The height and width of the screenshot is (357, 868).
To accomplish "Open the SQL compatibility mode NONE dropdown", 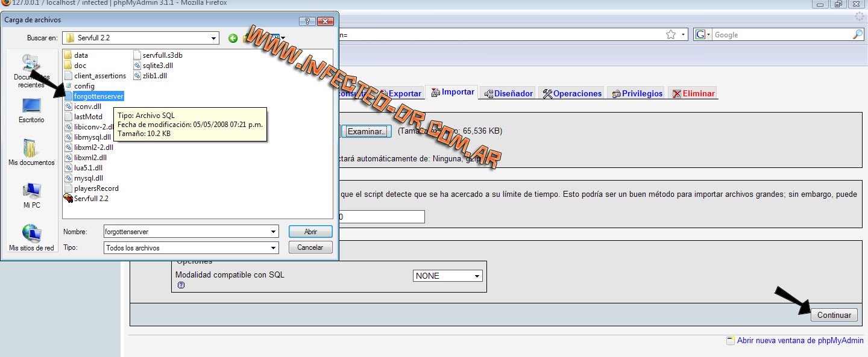I will [x=448, y=276].
